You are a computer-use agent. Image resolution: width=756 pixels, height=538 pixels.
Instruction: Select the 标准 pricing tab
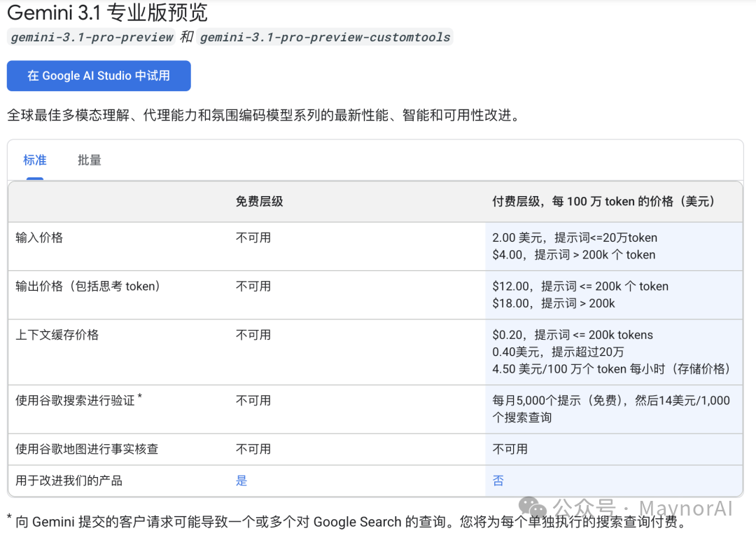coord(34,160)
